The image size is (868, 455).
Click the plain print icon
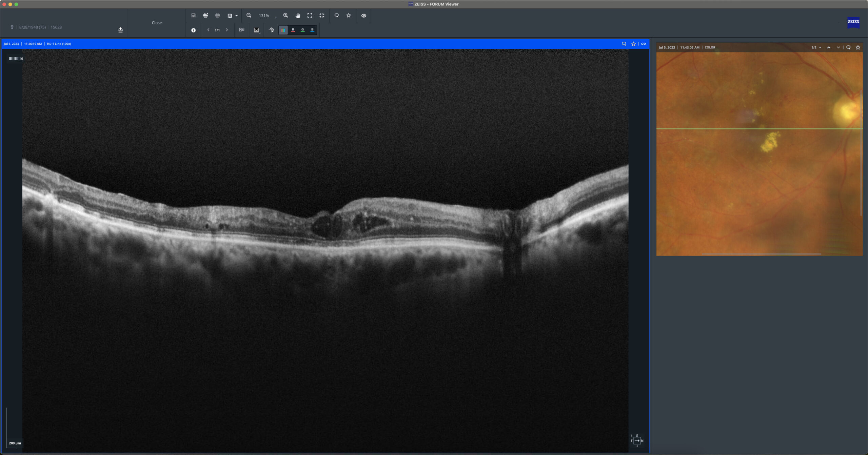218,16
